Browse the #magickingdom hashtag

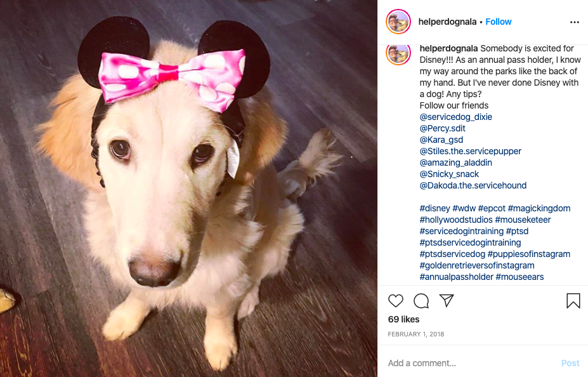[x=539, y=208]
